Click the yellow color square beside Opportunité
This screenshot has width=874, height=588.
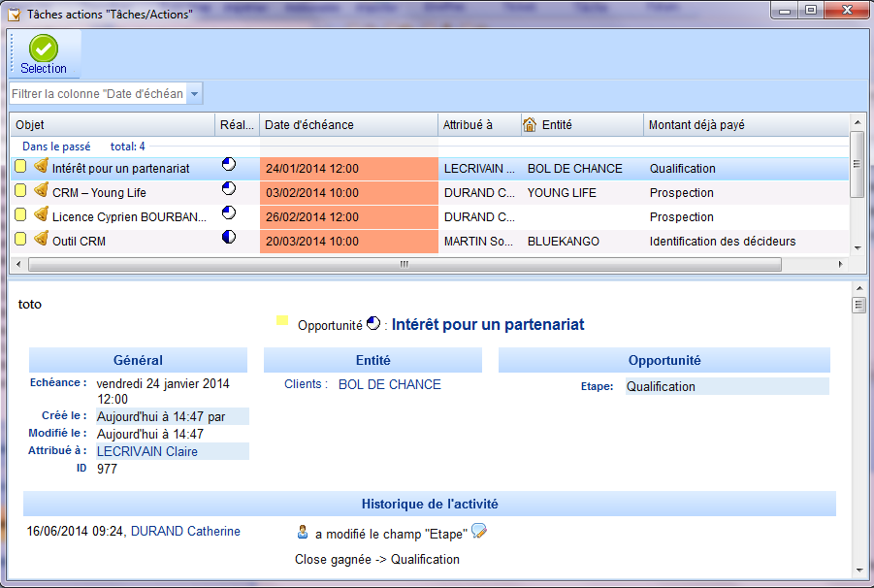[282, 320]
